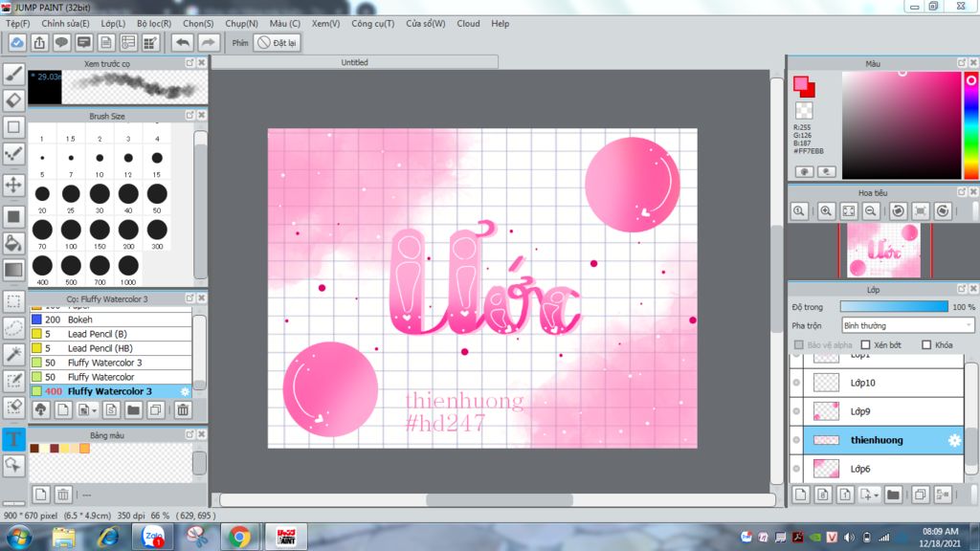Open the Bộ lọc(R) menu
The height and width of the screenshot is (551, 980).
click(x=154, y=24)
